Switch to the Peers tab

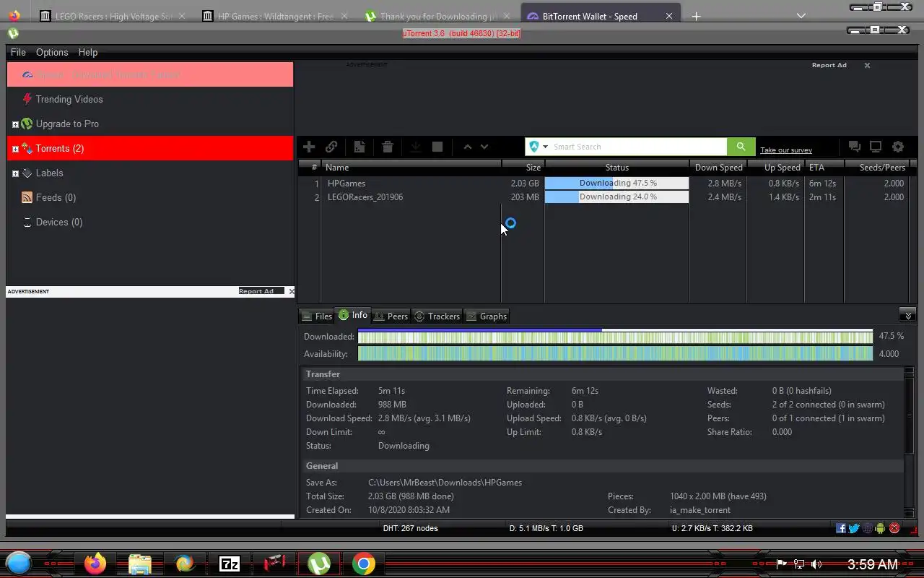pyautogui.click(x=391, y=316)
